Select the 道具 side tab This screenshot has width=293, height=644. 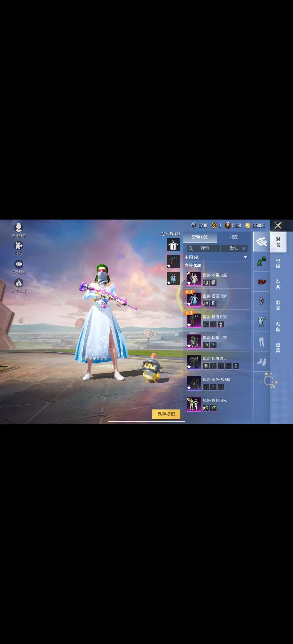coord(278,348)
